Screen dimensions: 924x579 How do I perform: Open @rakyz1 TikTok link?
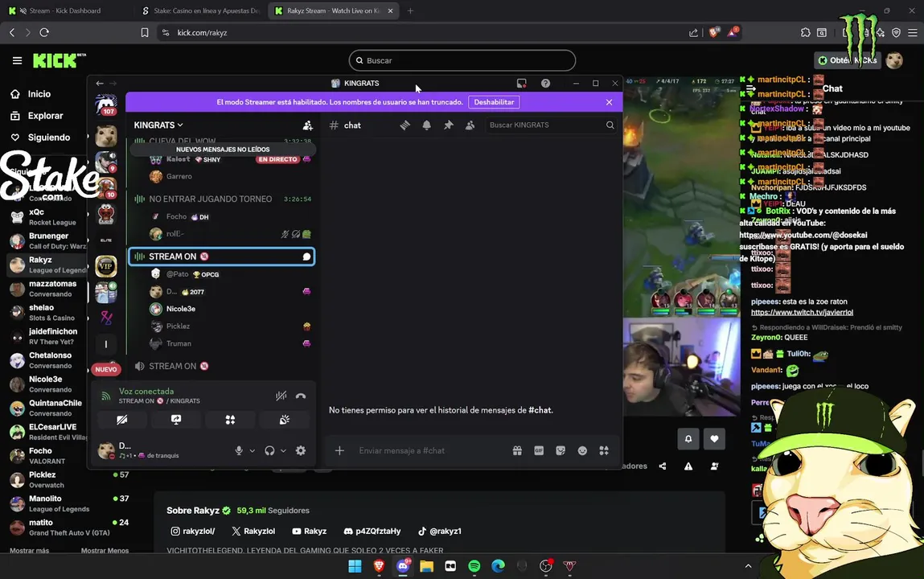coord(440,531)
